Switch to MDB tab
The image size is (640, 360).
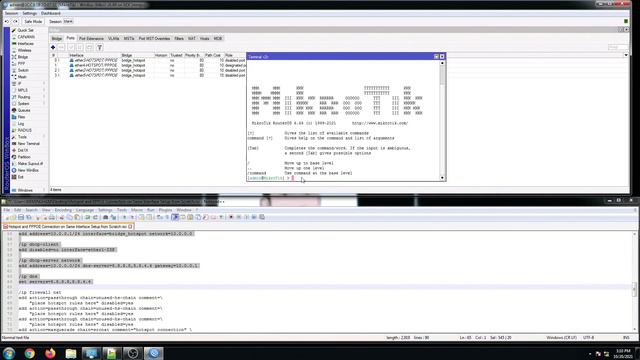218,38
